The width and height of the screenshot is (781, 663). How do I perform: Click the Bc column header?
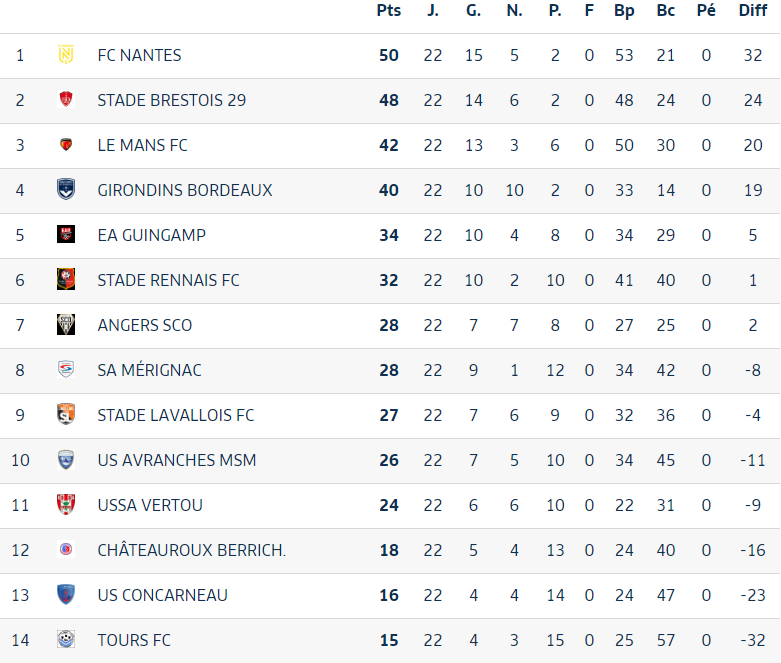click(x=665, y=10)
